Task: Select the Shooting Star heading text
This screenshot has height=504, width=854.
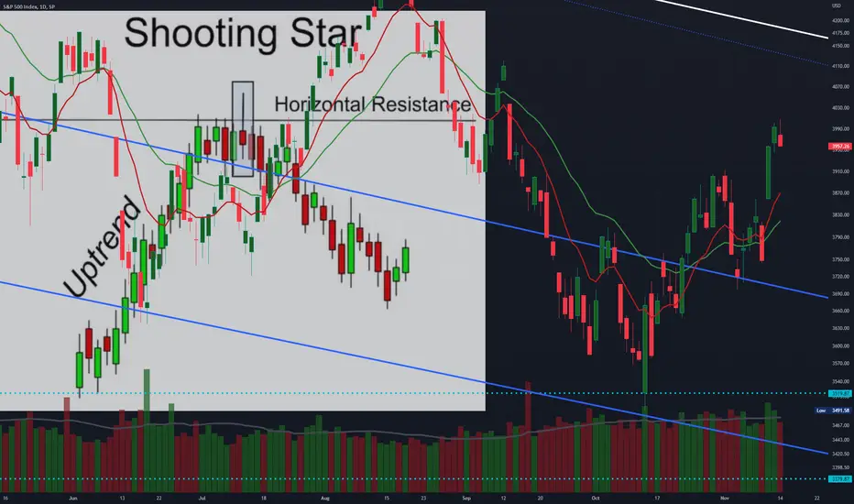Action: (243, 34)
